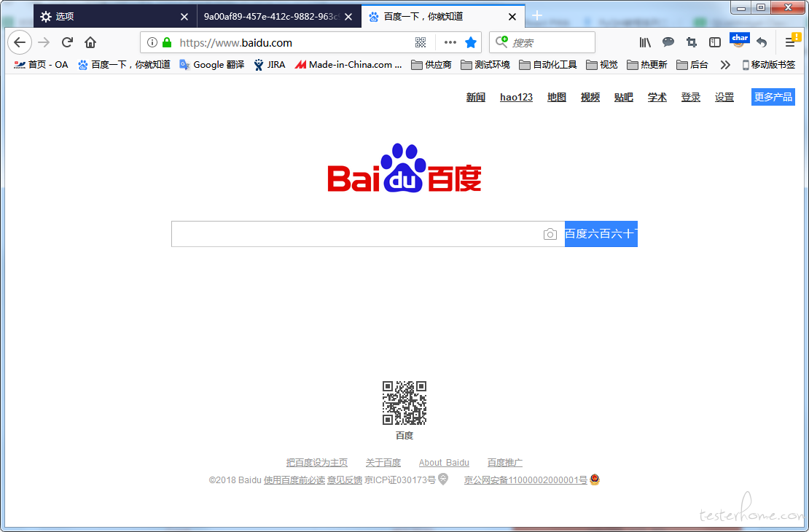Click the search engine magnifier icon

click(x=501, y=42)
